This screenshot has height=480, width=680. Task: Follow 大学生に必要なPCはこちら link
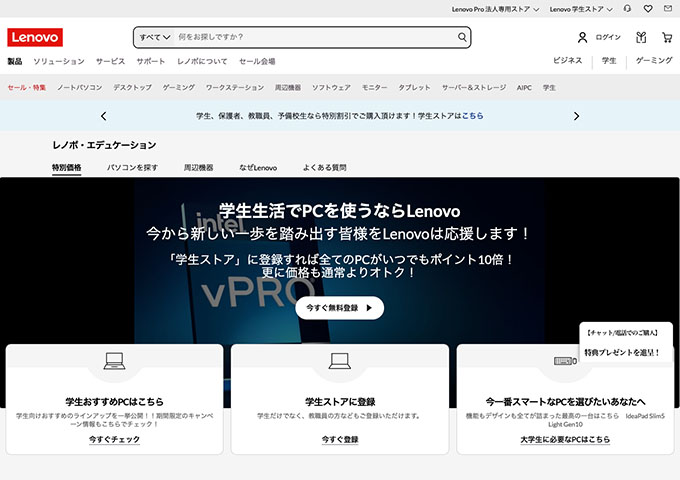coord(565,439)
